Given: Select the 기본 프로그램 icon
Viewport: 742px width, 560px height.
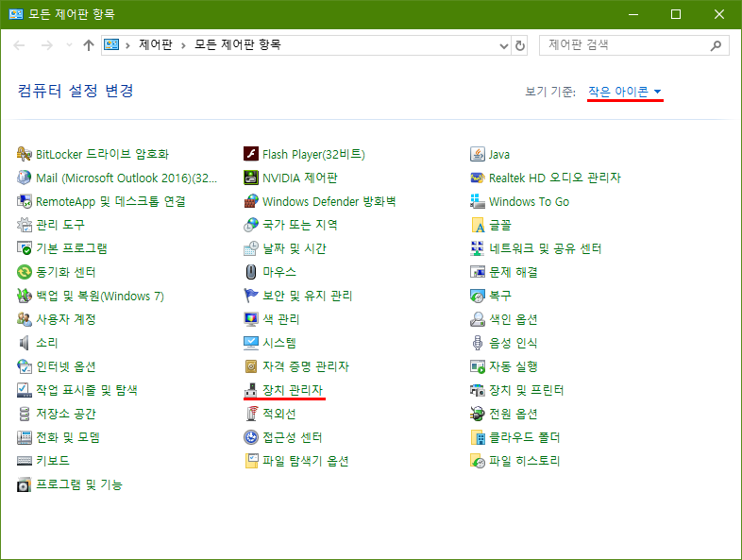Looking at the screenshot, I should pos(25,248).
